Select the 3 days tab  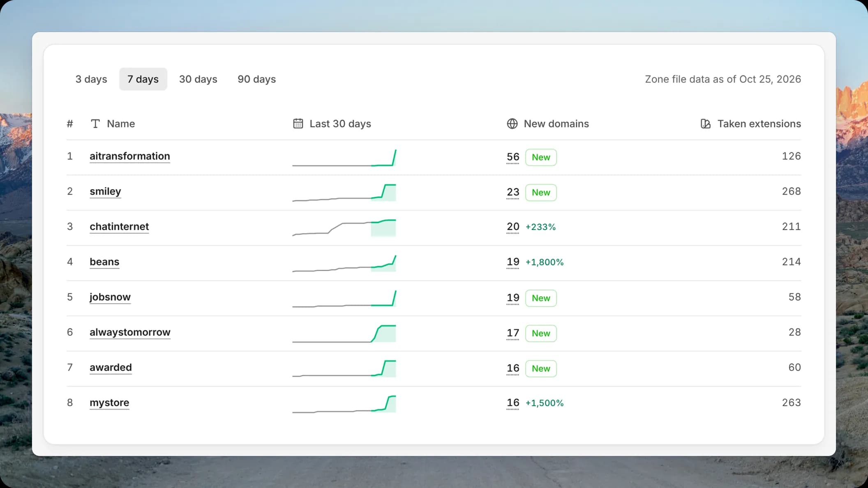point(91,79)
